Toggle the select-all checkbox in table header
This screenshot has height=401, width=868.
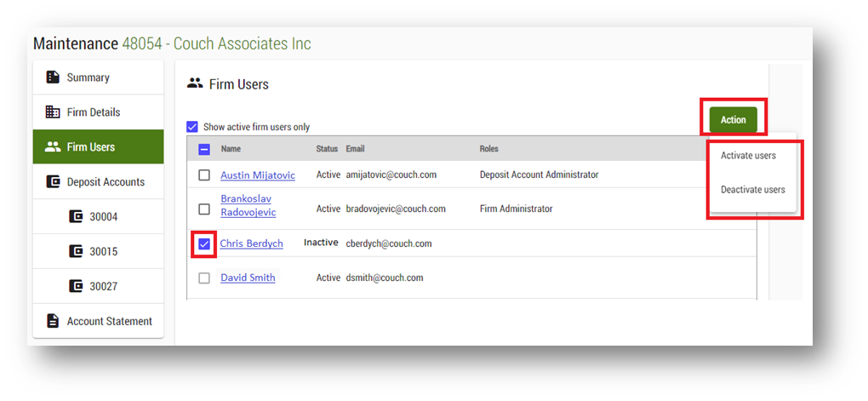point(204,149)
